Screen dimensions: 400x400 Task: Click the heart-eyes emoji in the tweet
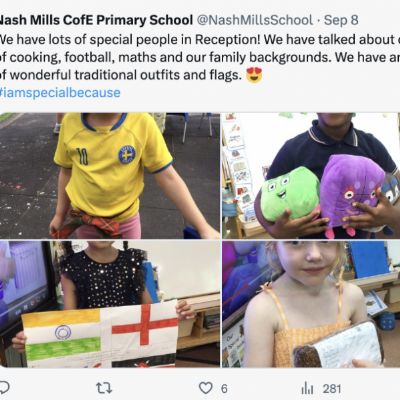click(254, 75)
